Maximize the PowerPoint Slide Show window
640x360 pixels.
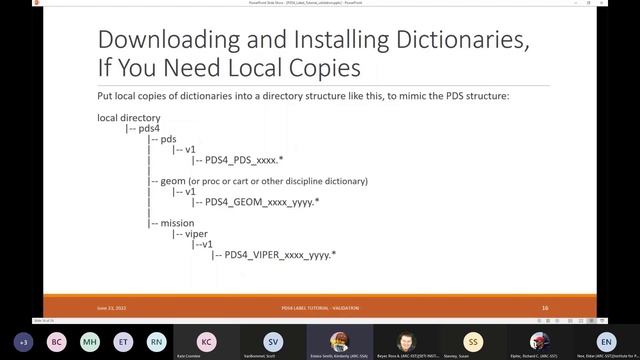tap(589, 2)
